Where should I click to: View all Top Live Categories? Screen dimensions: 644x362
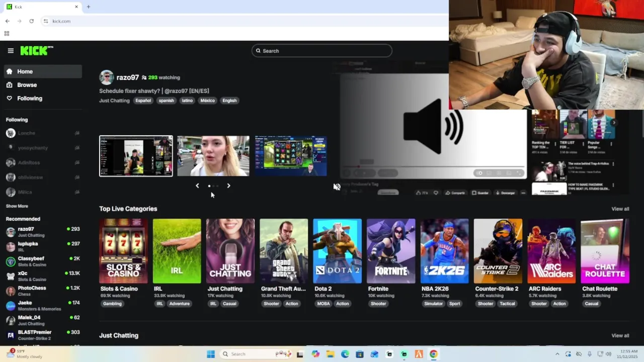(620, 209)
